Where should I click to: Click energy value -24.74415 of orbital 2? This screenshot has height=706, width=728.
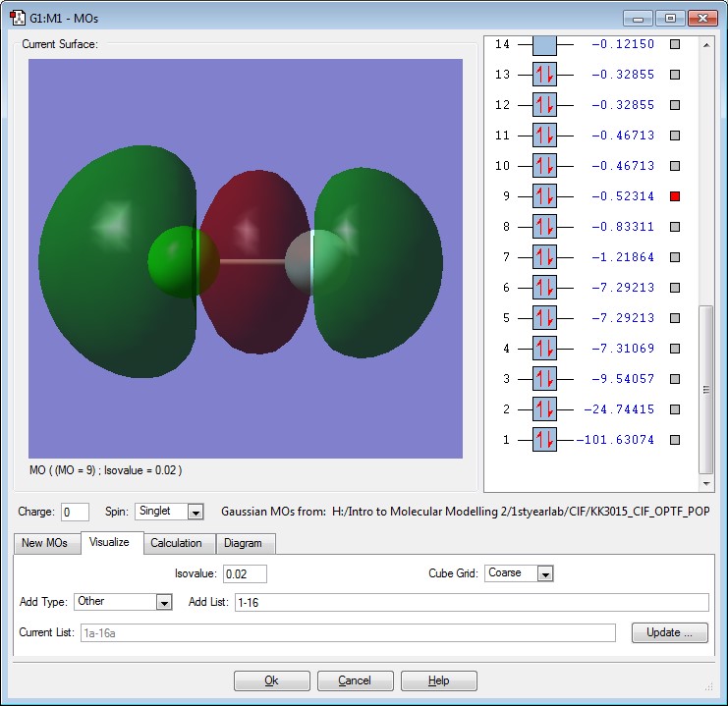pos(619,409)
